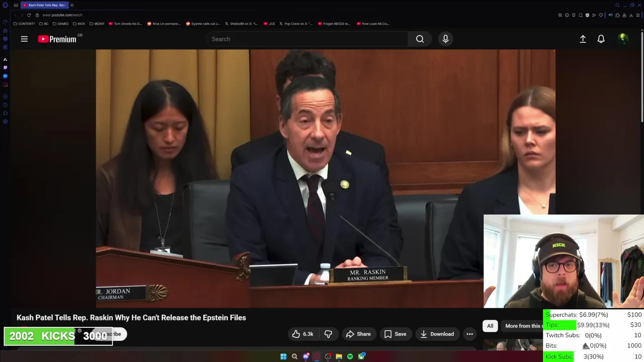Open the workspaces/tab islands icon
644x362 pixels.
coord(16,5)
